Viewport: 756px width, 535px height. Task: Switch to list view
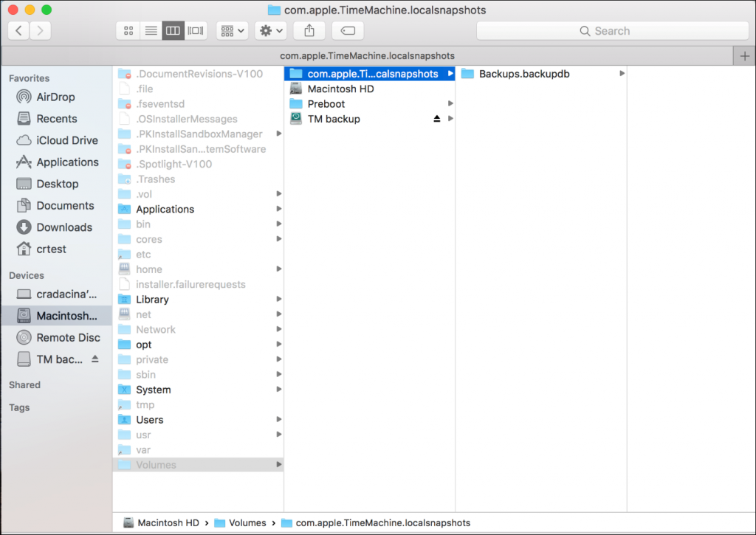point(151,31)
